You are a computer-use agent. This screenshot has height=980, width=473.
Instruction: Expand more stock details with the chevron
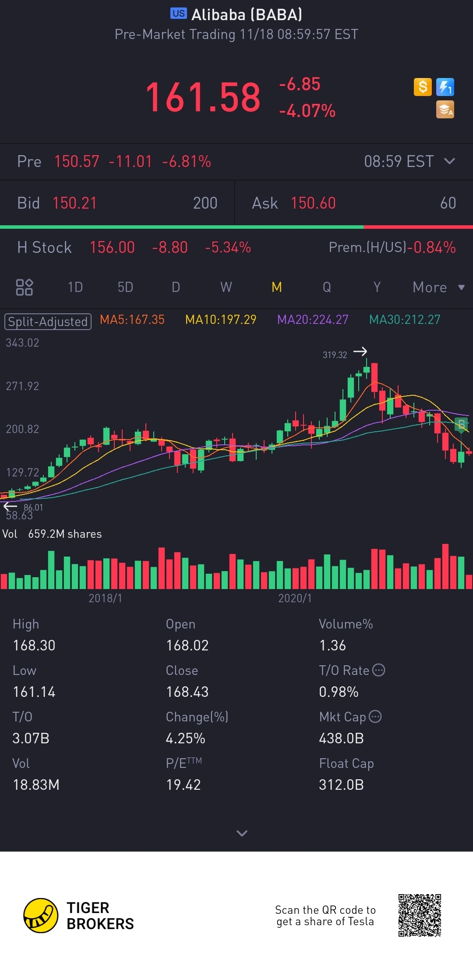coord(242,833)
